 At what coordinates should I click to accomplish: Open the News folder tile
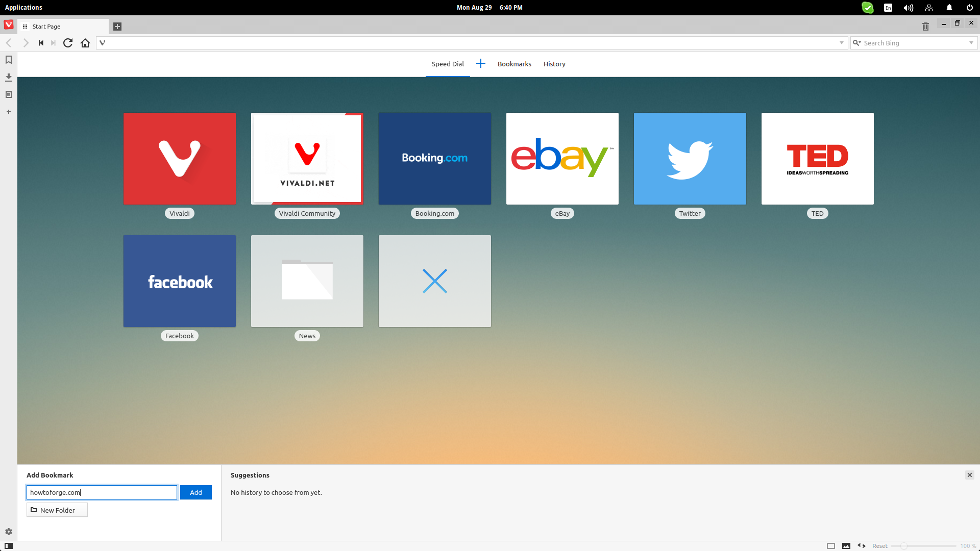point(307,281)
